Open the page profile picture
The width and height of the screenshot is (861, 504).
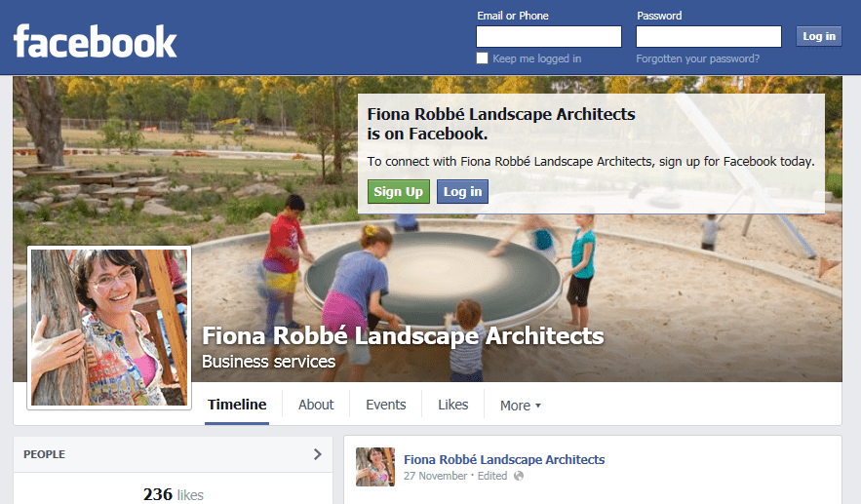109,328
